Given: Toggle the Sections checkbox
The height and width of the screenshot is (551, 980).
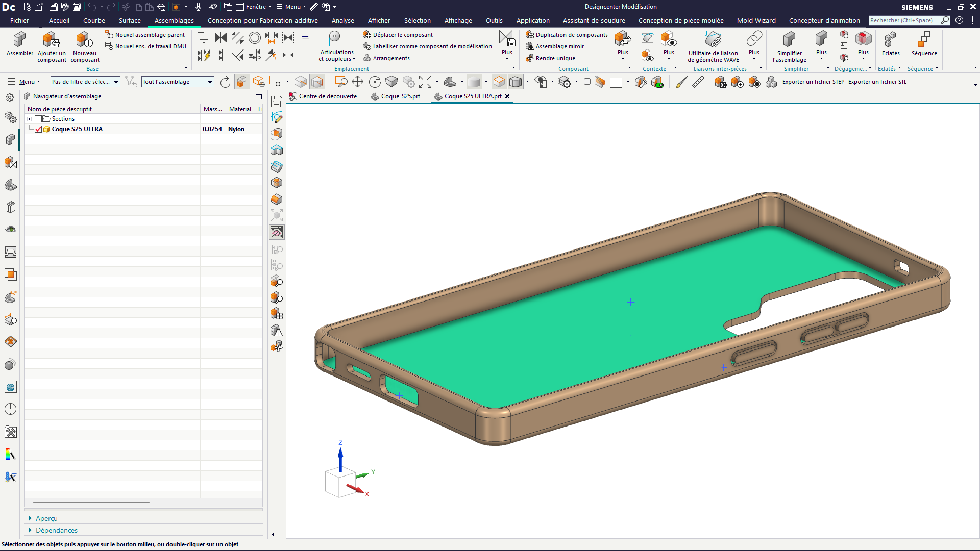Looking at the screenshot, I should (x=38, y=119).
